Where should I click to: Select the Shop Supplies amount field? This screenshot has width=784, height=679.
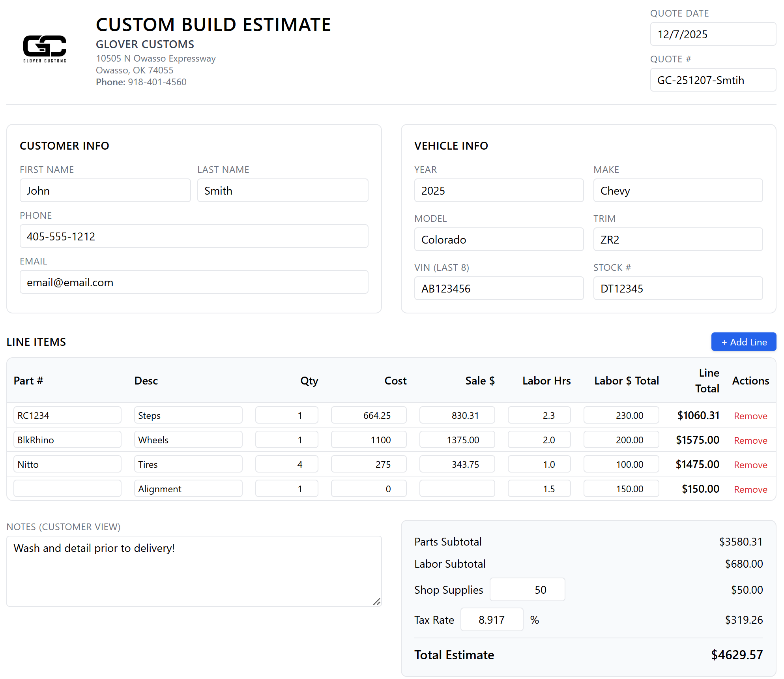[527, 589]
